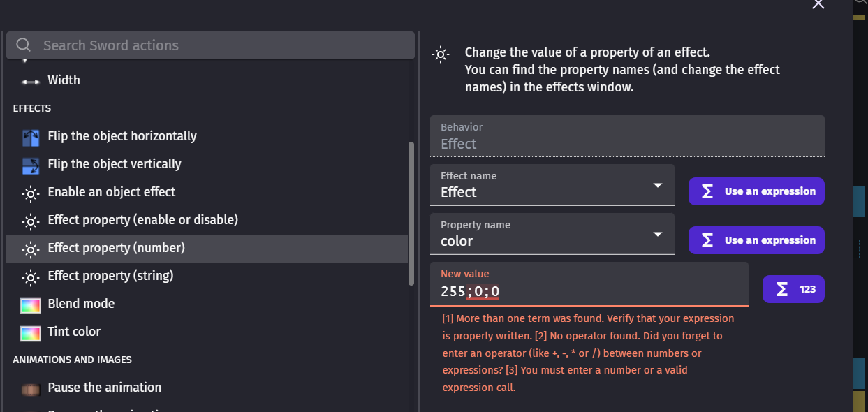Screen dimensions: 868x412
Task: Select the Effect property (enable or disable) action
Action: (143, 219)
